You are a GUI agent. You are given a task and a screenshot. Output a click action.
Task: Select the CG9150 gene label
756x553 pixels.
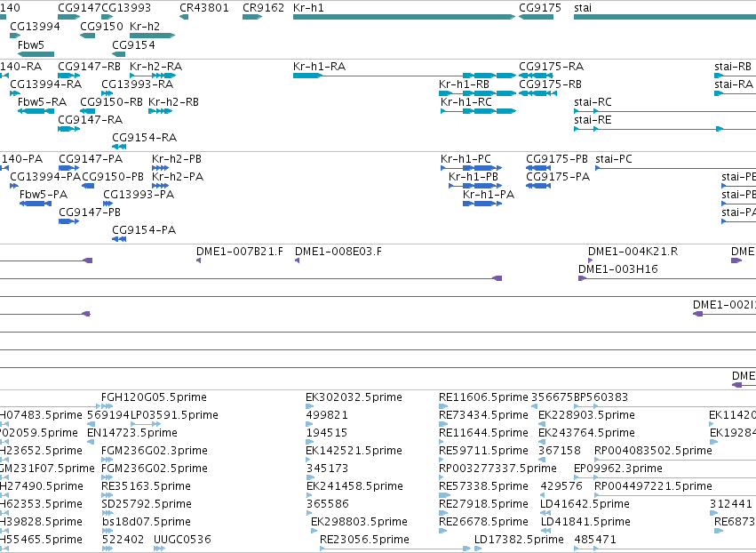pyautogui.click(x=102, y=26)
